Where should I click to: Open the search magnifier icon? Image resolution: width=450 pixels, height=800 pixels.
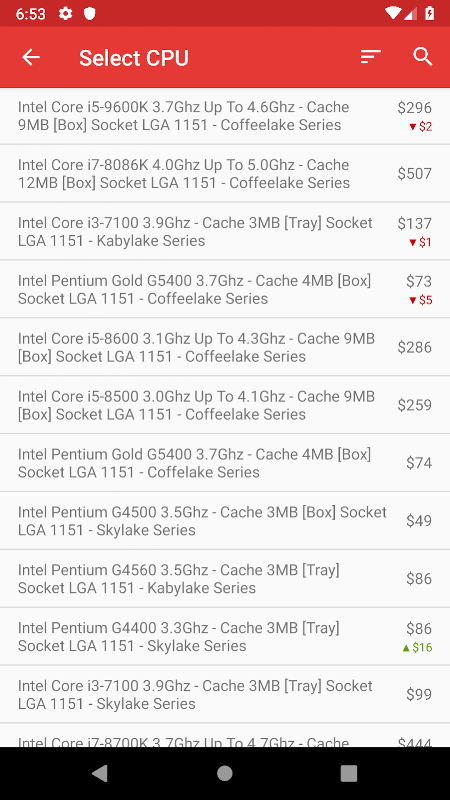(x=422, y=57)
